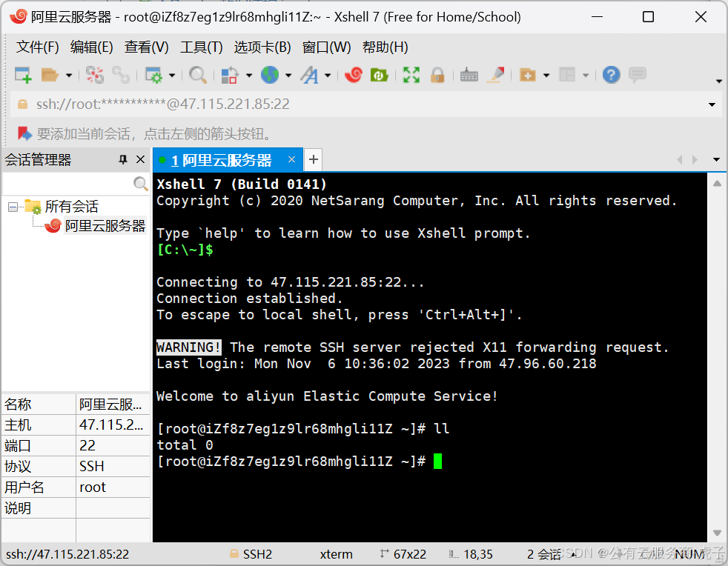The image size is (728, 566).
Task: Click the red bookmark add-session arrow icon
Action: click(x=24, y=133)
